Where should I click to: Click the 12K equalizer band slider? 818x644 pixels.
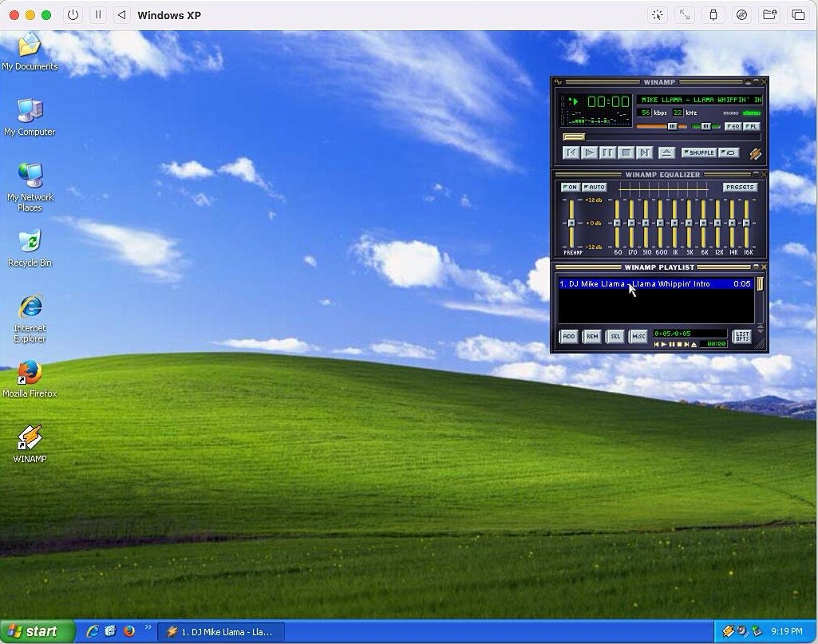pyautogui.click(x=717, y=223)
